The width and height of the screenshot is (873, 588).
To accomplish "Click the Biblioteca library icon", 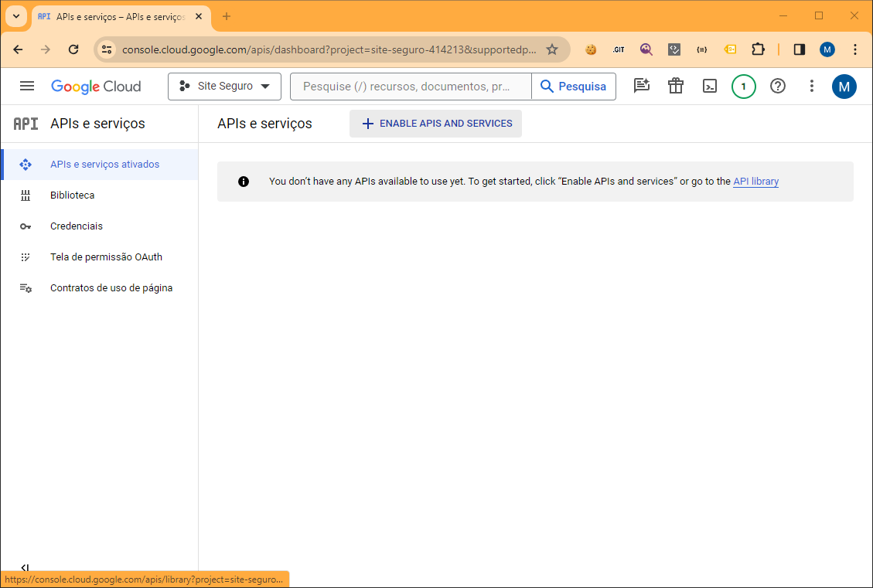I will click(26, 195).
